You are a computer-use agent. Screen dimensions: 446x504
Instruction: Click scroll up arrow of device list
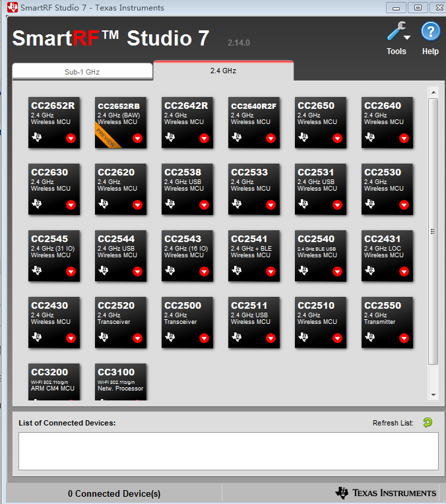[433, 92]
